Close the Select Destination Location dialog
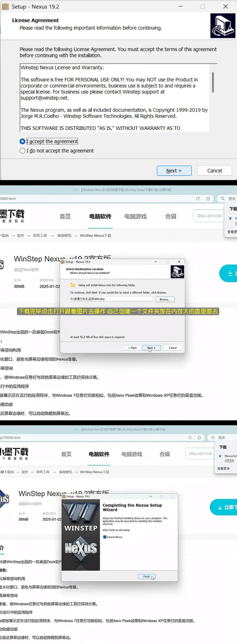The width and height of the screenshot is (237, 644). tap(179, 262)
